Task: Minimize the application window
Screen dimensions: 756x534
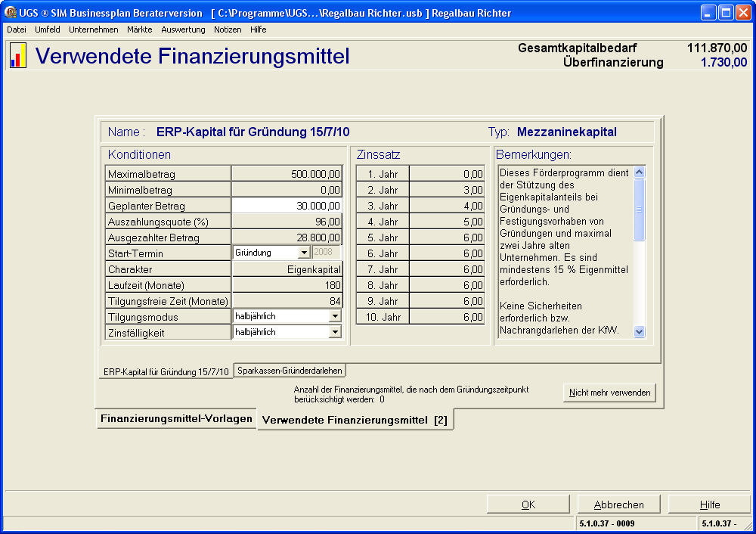Action: pyautogui.click(x=708, y=13)
